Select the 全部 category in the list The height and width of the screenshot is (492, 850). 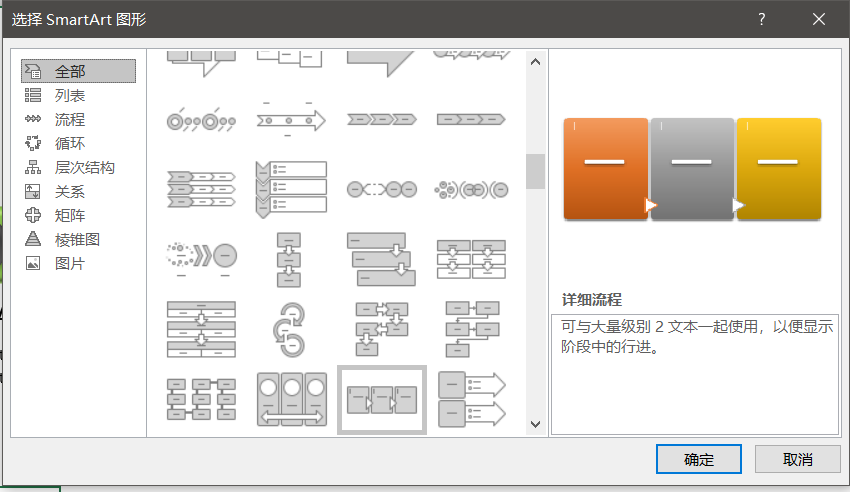70,71
